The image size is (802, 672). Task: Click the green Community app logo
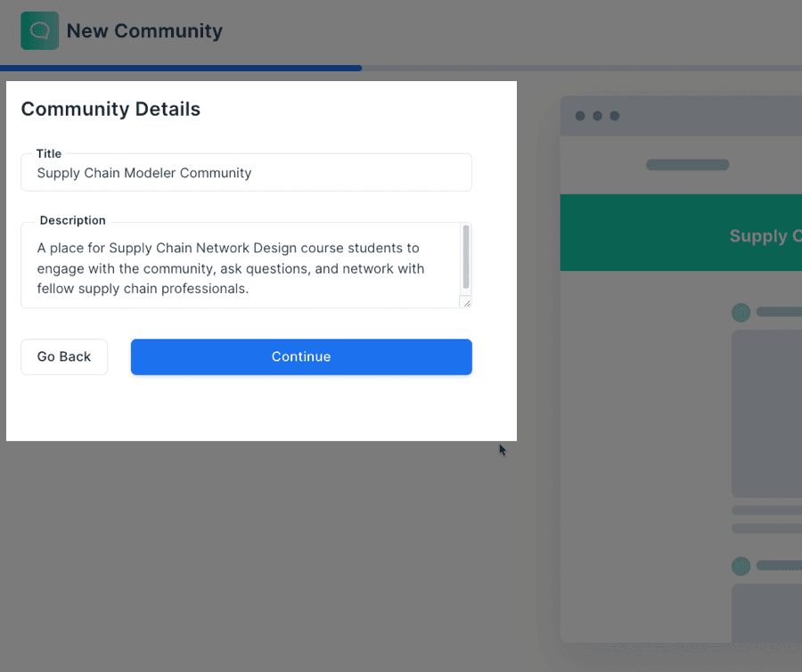(x=39, y=30)
